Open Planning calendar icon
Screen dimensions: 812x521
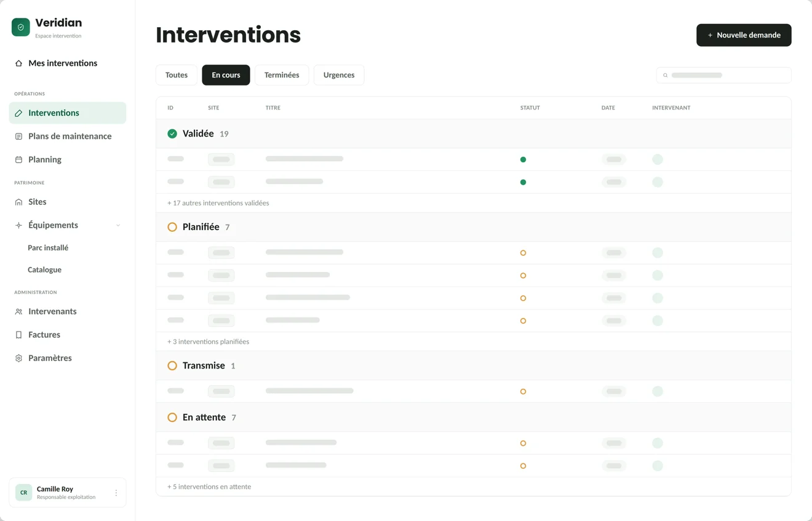tap(18, 160)
